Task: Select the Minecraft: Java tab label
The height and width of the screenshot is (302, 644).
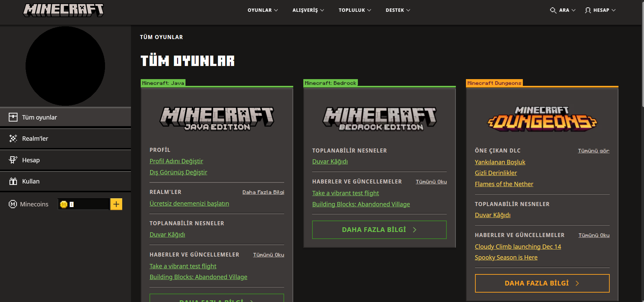Action: pyautogui.click(x=163, y=83)
